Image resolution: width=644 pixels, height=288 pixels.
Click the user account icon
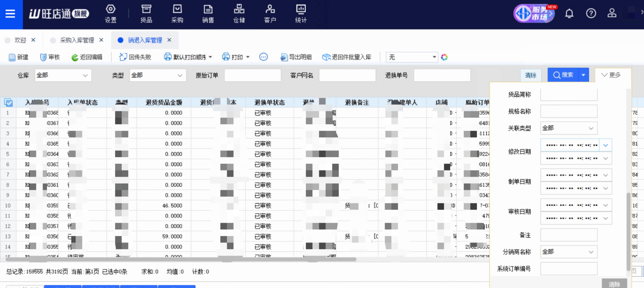click(612, 13)
